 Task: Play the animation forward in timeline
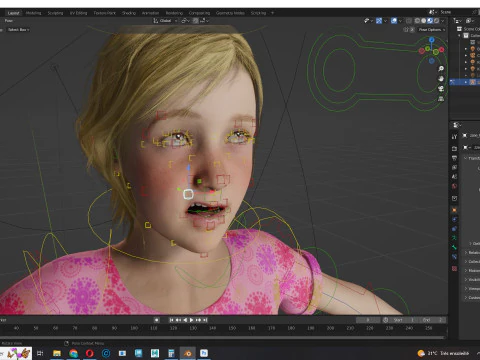point(192,320)
